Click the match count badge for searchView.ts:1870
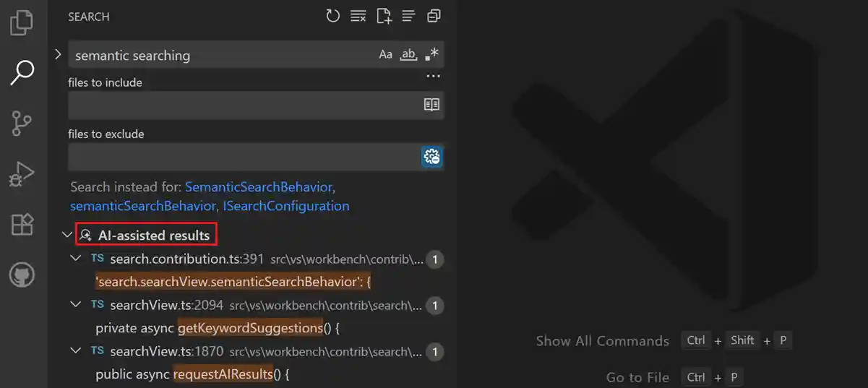The width and height of the screenshot is (868, 388). point(434,352)
